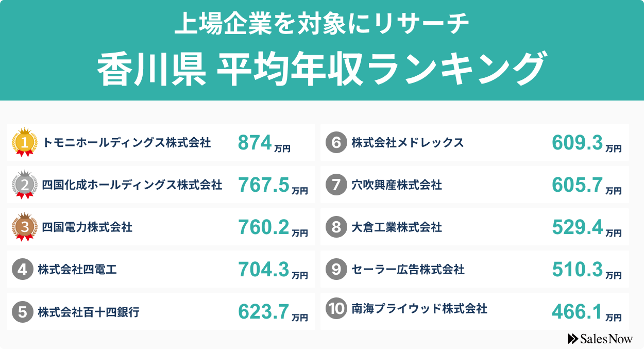Click the gray number 6 badge
The height and width of the screenshot is (349, 644).
click(x=336, y=142)
